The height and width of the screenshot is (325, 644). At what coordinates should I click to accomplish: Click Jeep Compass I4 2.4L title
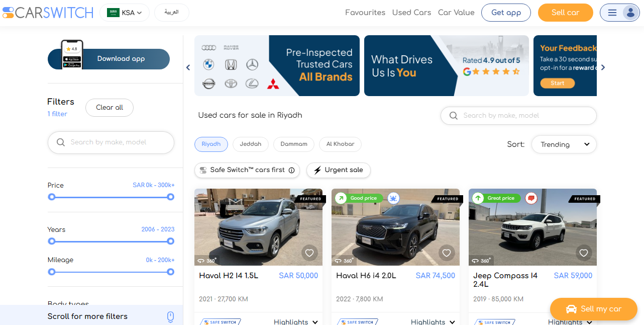(x=505, y=280)
